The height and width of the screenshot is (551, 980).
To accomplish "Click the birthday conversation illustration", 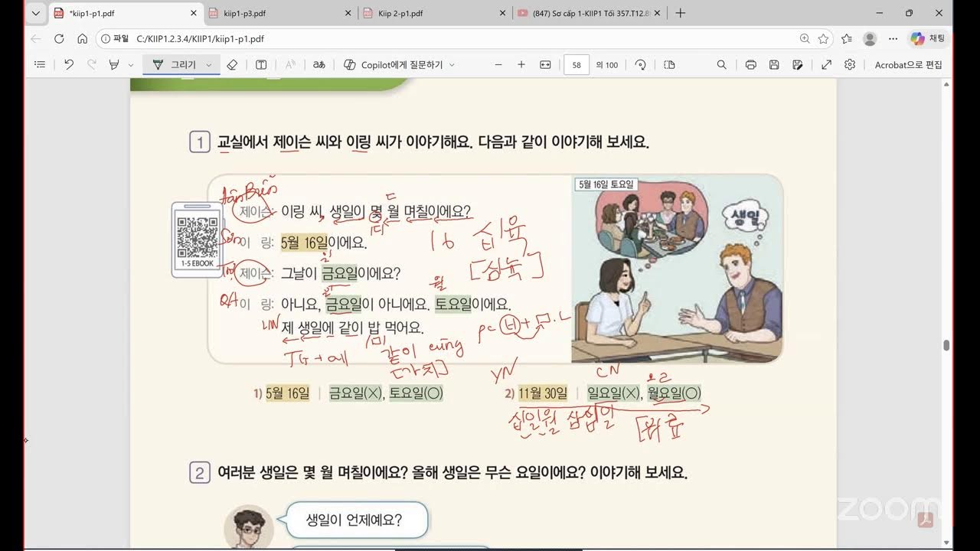I will pos(676,269).
